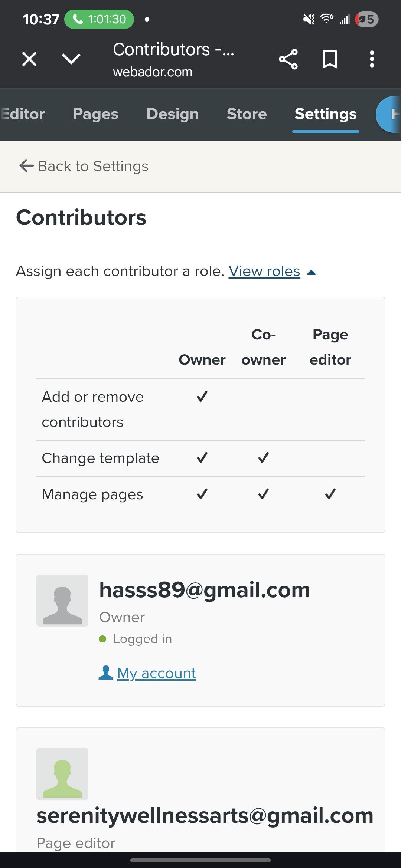Collapse roles table with the arrow

coord(312,272)
